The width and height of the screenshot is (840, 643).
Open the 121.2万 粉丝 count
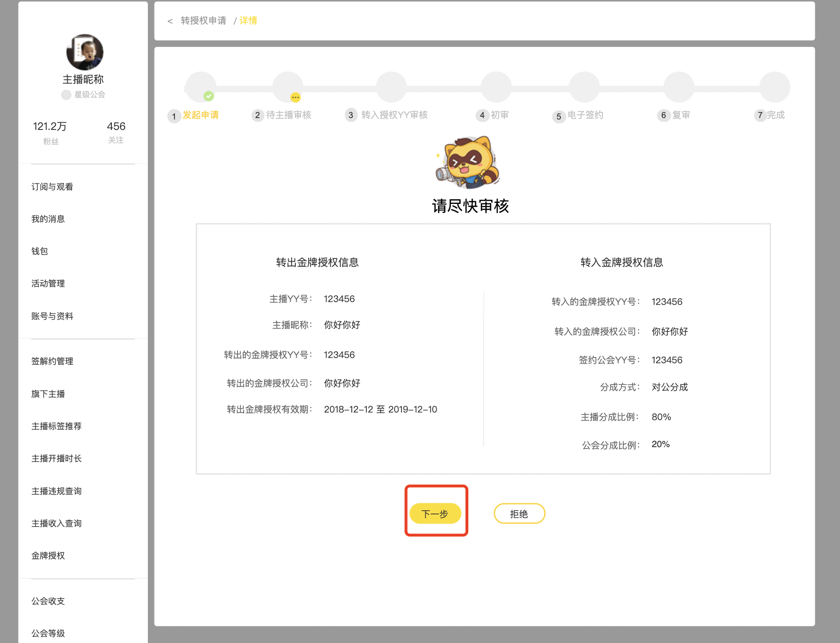50,133
